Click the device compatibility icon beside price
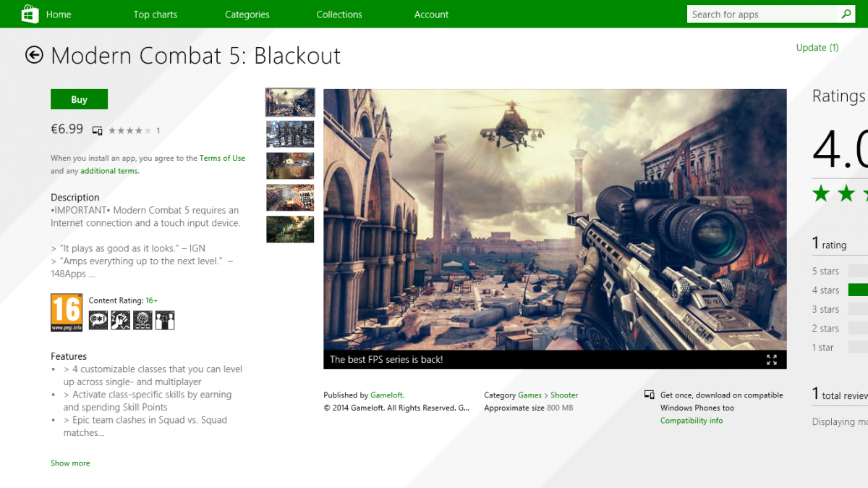868x488 pixels. 98,131
